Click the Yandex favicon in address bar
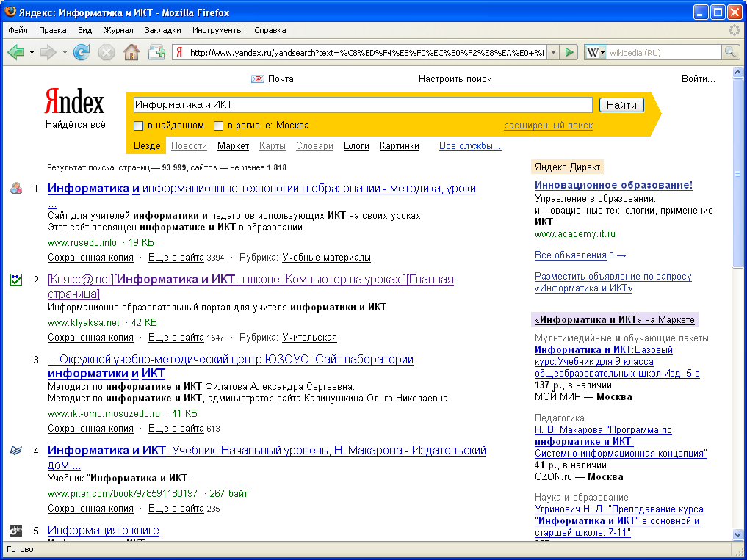 point(180,52)
